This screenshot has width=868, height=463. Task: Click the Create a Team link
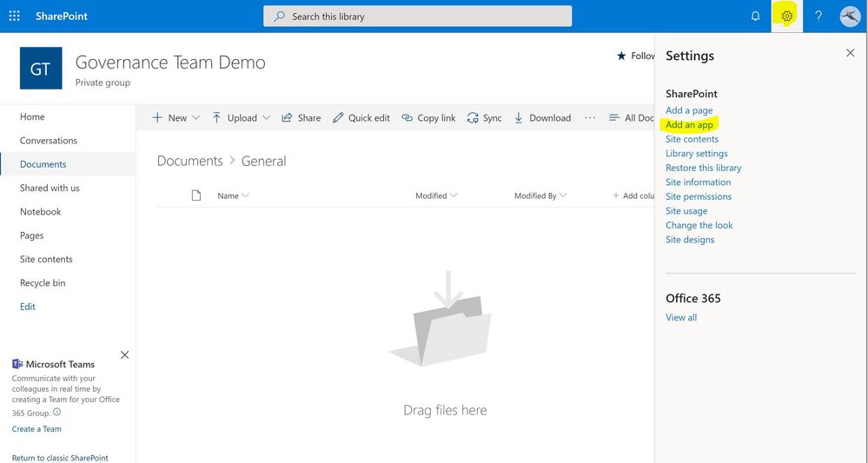tap(36, 429)
